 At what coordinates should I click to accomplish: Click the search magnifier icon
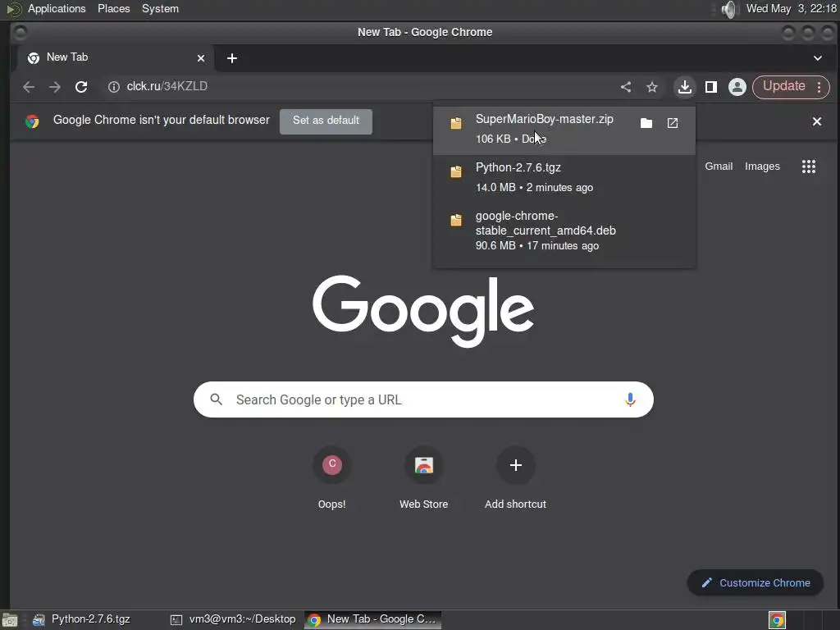click(217, 399)
